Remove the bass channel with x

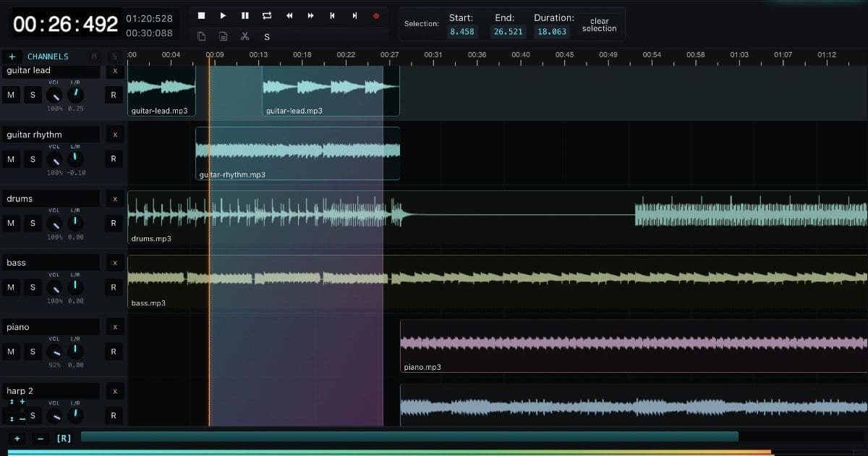click(114, 263)
